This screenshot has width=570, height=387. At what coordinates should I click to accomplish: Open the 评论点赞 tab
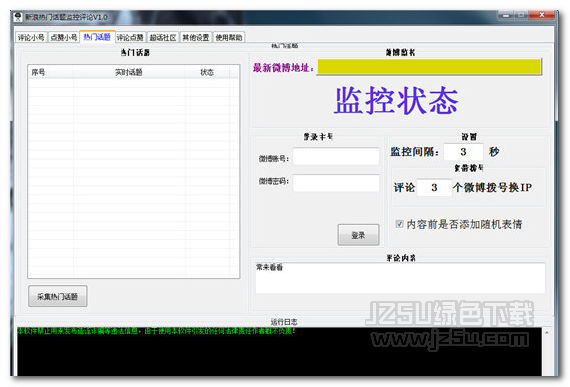(130, 37)
